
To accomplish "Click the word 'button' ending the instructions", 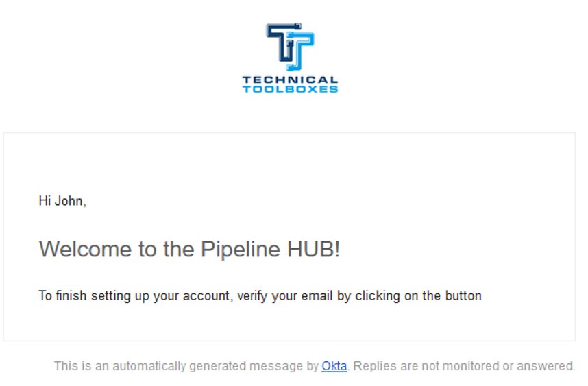I will 463,295.
